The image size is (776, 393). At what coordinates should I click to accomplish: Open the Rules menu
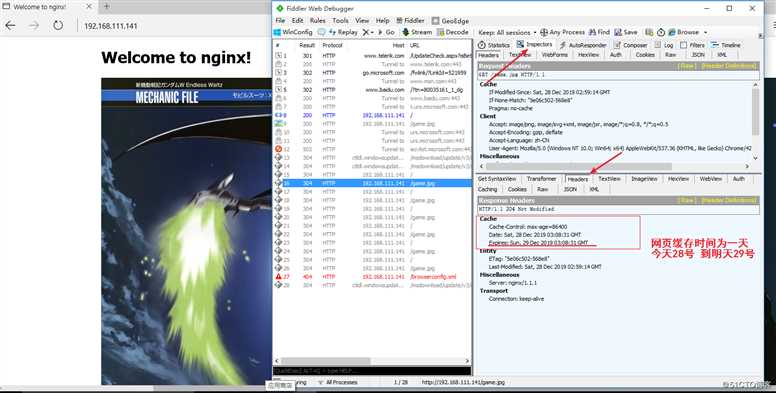[318, 21]
